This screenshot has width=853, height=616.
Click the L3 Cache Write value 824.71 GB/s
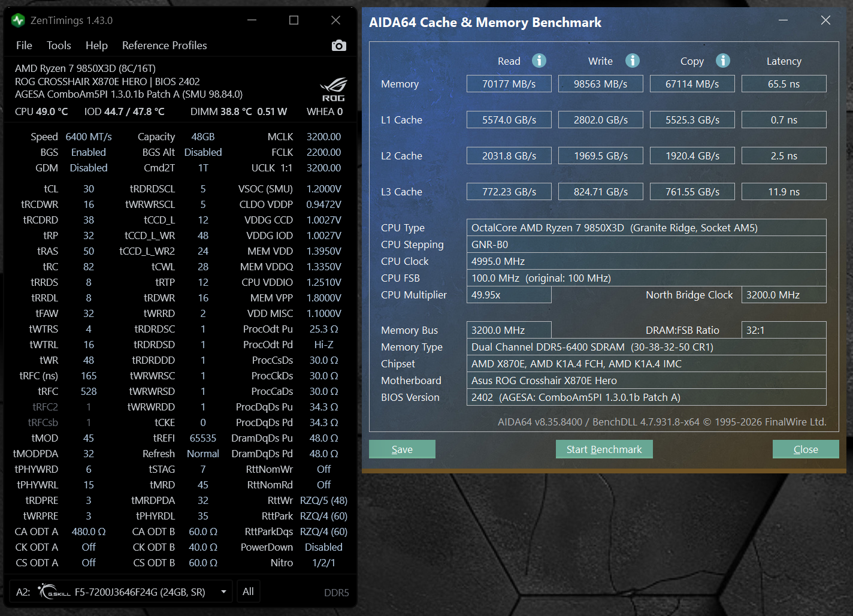601,192
